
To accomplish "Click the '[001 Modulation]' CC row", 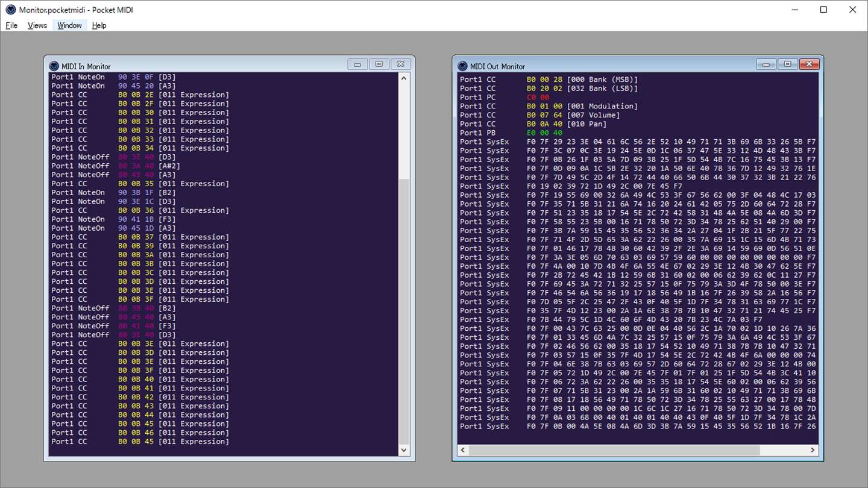I will pos(549,107).
